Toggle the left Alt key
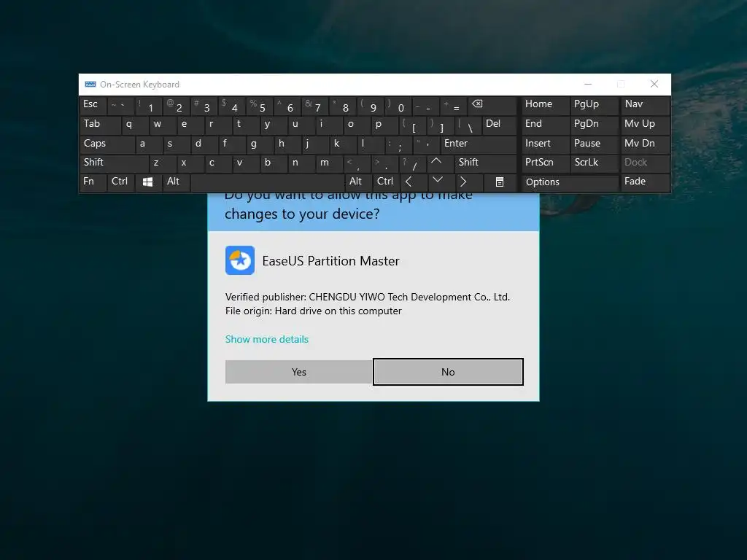747x560 pixels. [177, 182]
